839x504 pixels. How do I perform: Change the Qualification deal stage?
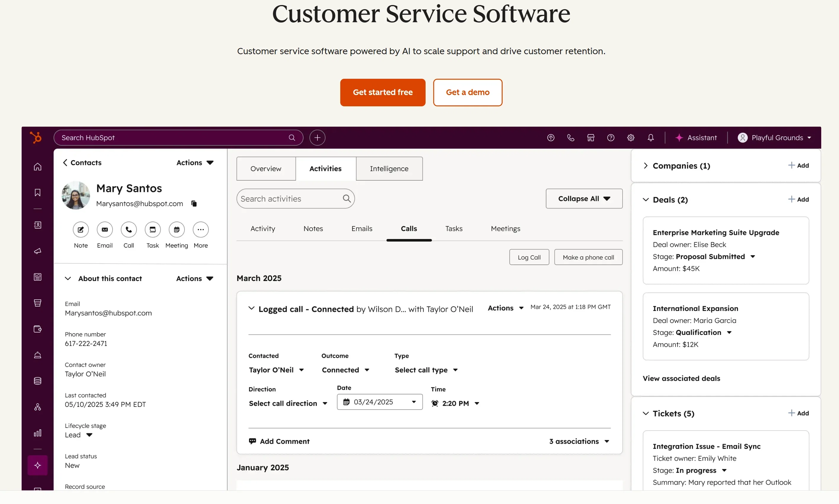click(703, 333)
